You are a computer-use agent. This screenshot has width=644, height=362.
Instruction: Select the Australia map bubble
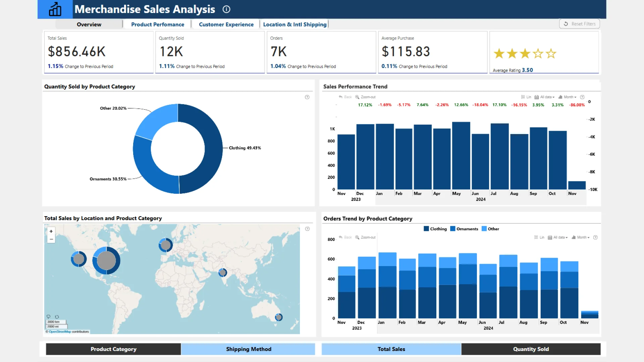[279, 317]
